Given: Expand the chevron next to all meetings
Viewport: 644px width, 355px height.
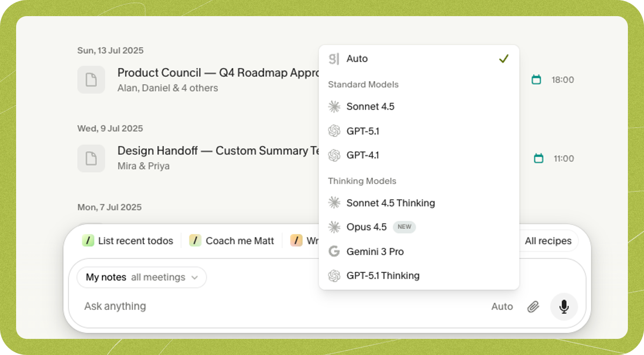Looking at the screenshot, I should pos(195,278).
